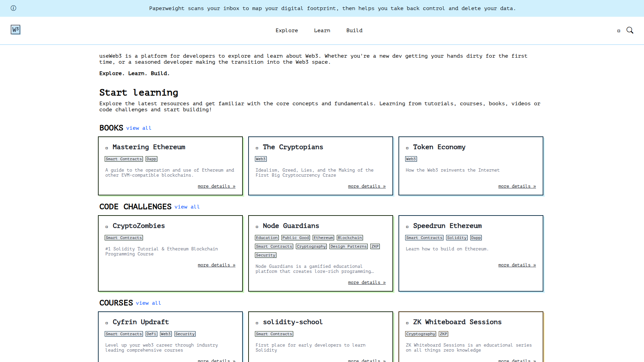
Task: Select Web3 tag on The Cryptopians
Action: tap(261, 159)
